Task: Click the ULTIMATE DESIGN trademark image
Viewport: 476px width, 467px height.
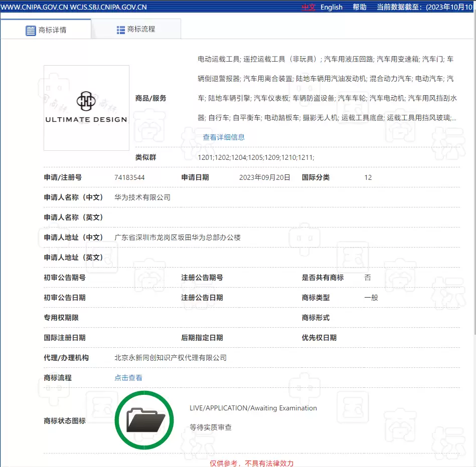Action: (x=86, y=107)
